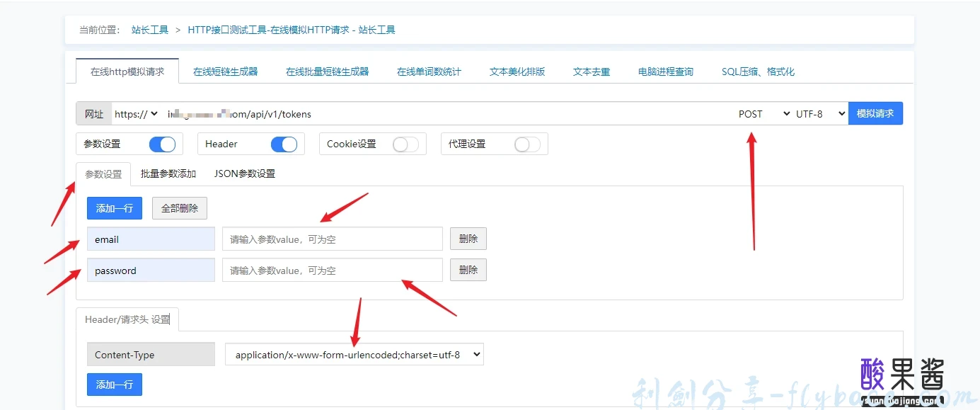Enable the 代理设置 toggle
This screenshot has height=410, width=980.
pyautogui.click(x=526, y=144)
